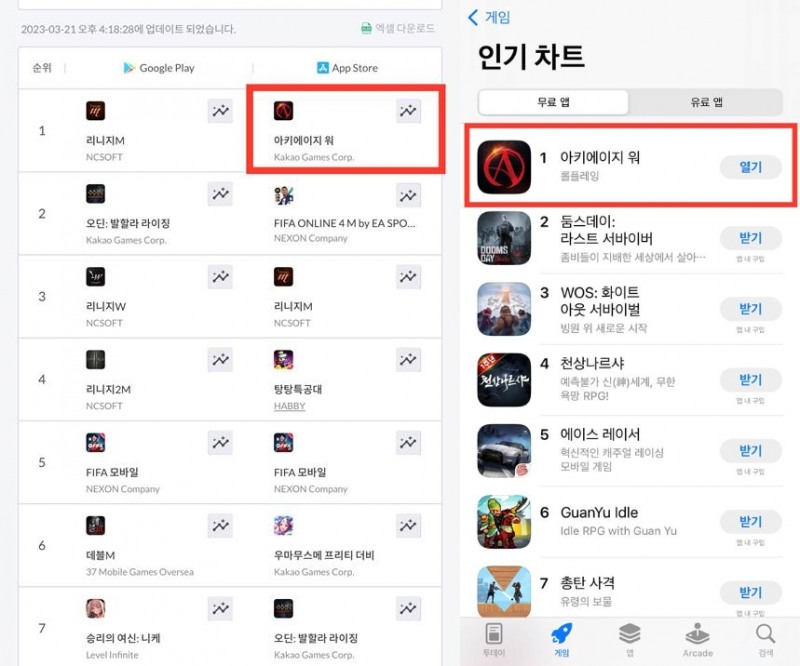Click trend chart icon for App Store 아키에이지 워
The image size is (800, 666).
click(x=408, y=111)
